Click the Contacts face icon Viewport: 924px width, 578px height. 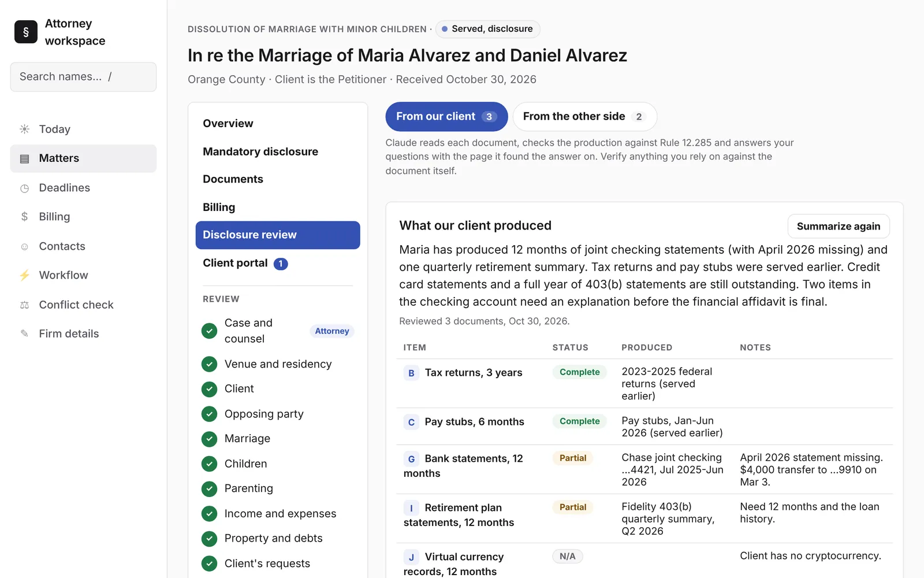coord(24,246)
